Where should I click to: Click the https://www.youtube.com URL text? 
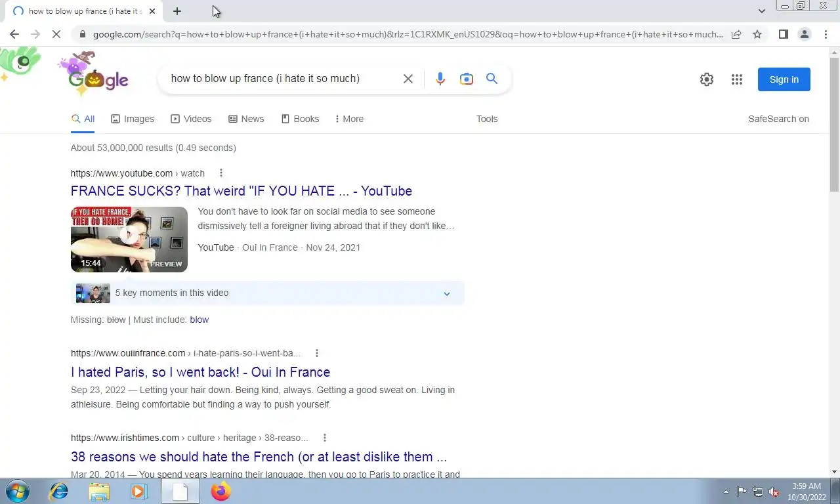click(121, 173)
